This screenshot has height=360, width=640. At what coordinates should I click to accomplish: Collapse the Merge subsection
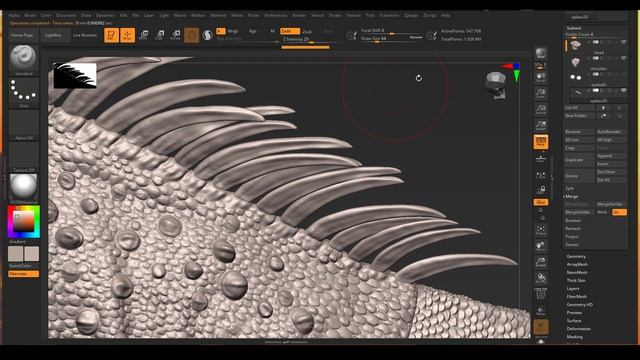pos(572,196)
